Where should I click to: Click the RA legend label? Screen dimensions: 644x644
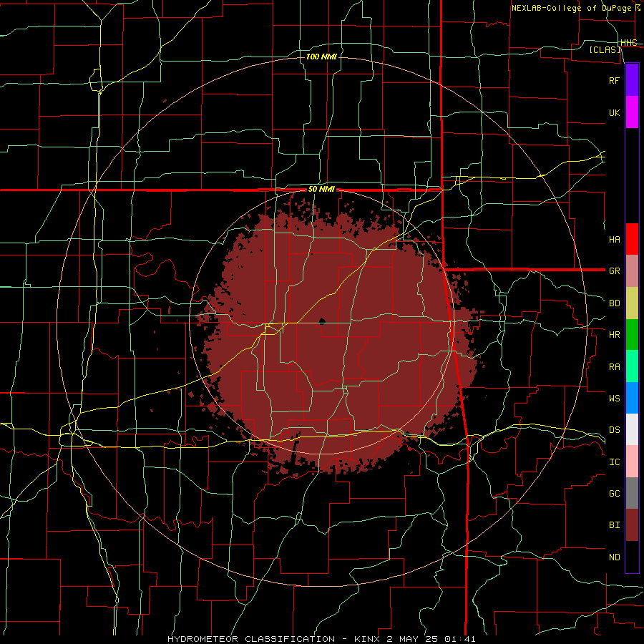tap(614, 367)
